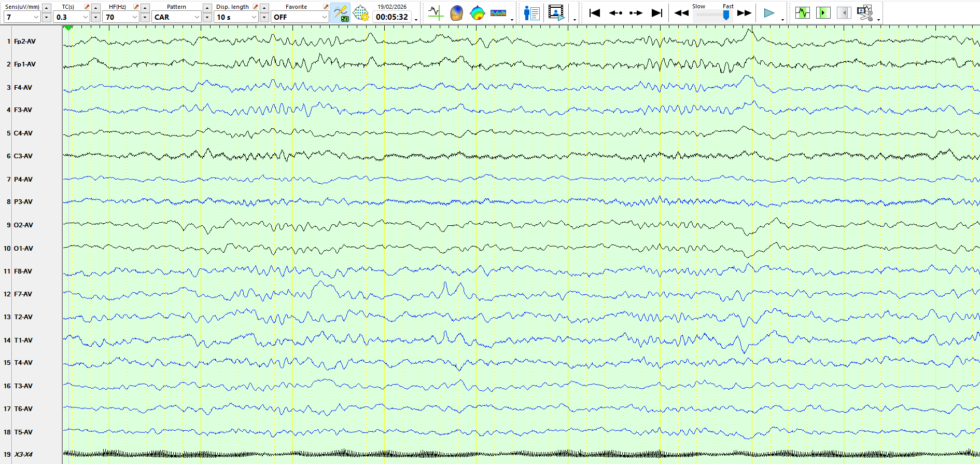Open electrode montage settings icon
The image size is (980, 464).
click(361, 13)
